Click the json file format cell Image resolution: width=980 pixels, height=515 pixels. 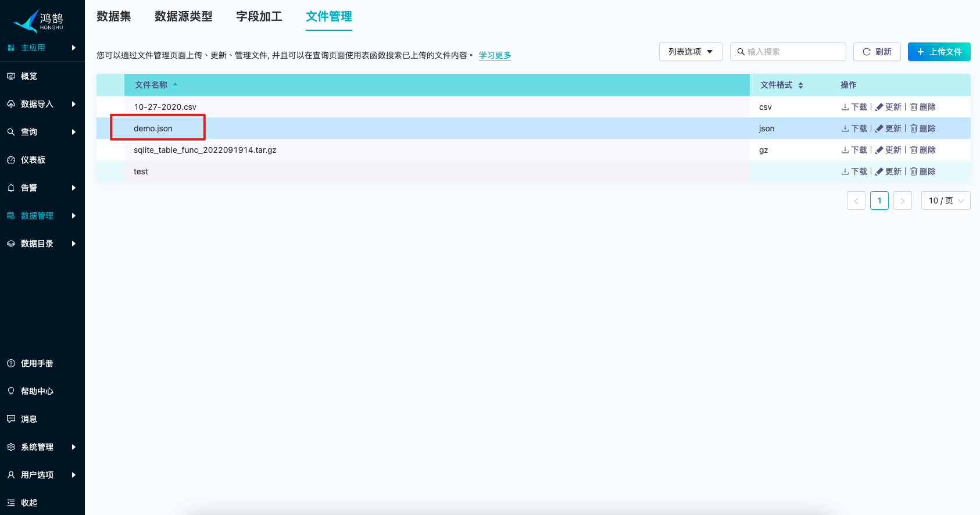point(767,128)
